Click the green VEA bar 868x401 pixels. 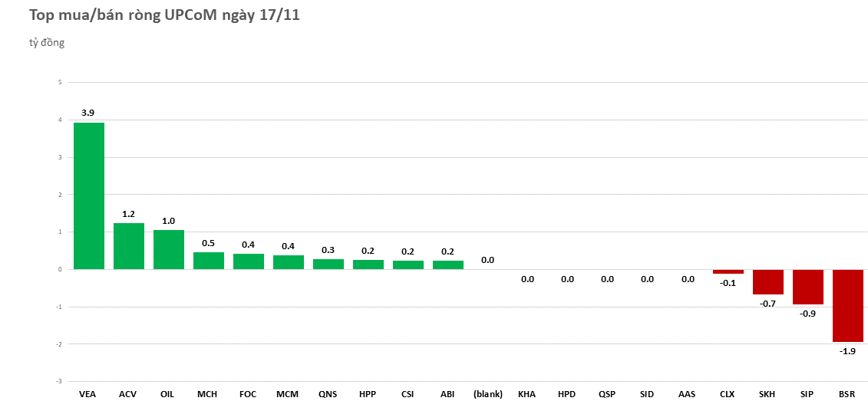89,196
